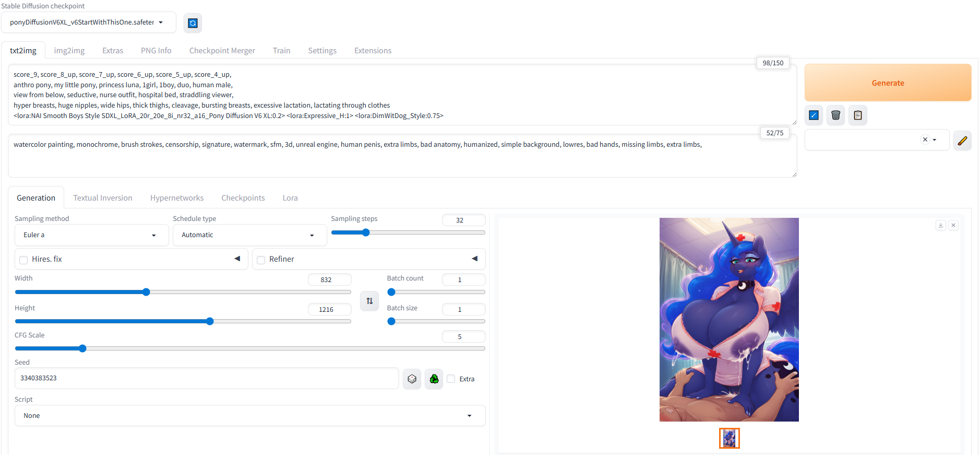Click the positive prompt text area

point(402,95)
